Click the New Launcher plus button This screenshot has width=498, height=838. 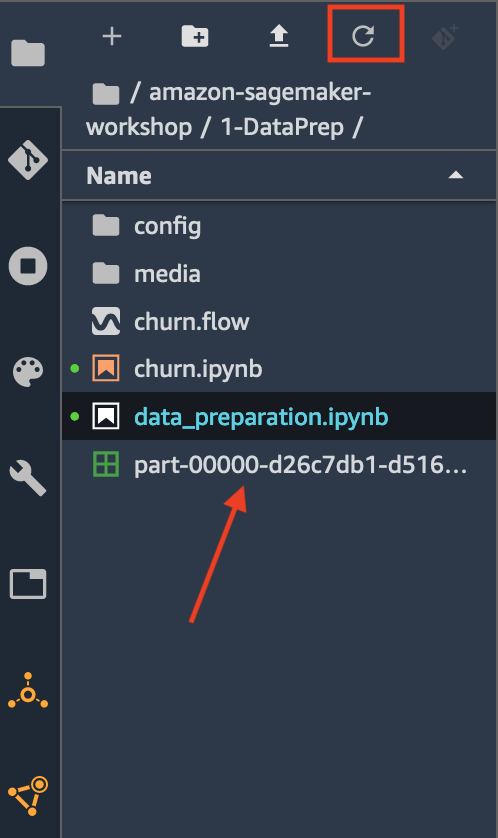[x=112, y=36]
